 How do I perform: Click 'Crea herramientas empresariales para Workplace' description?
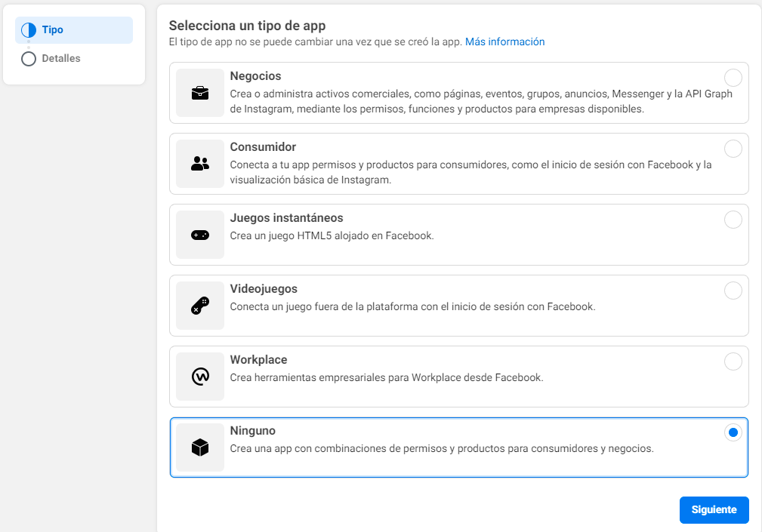tap(387, 377)
